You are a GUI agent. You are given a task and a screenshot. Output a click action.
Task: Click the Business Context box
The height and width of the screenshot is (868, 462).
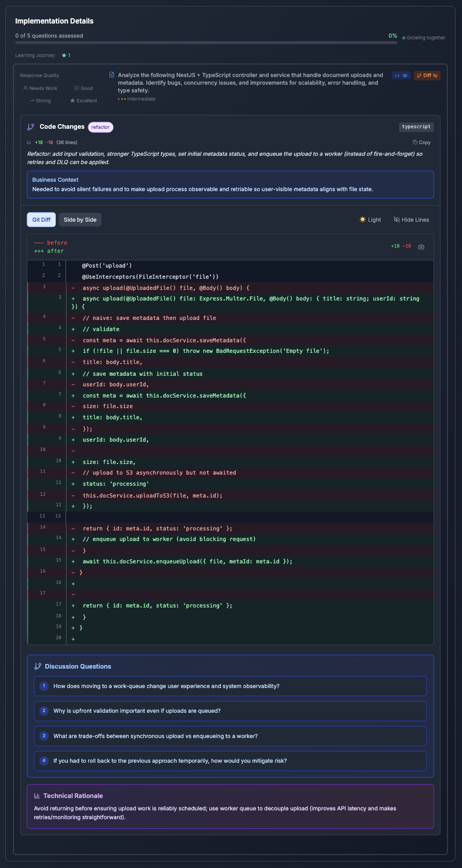tap(230, 185)
